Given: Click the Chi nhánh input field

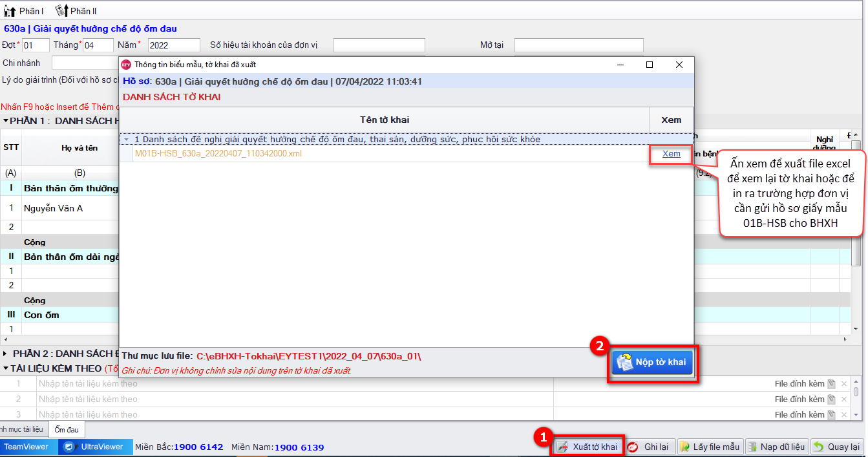Looking at the screenshot, I should 85,63.
